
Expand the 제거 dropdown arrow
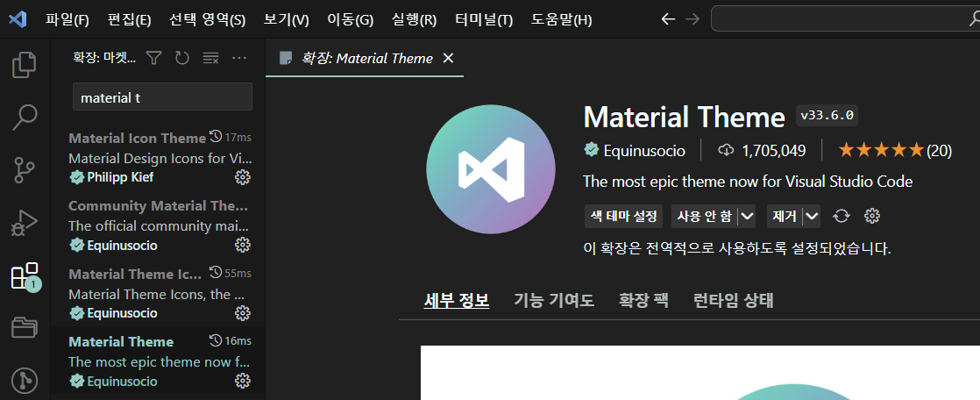click(812, 217)
